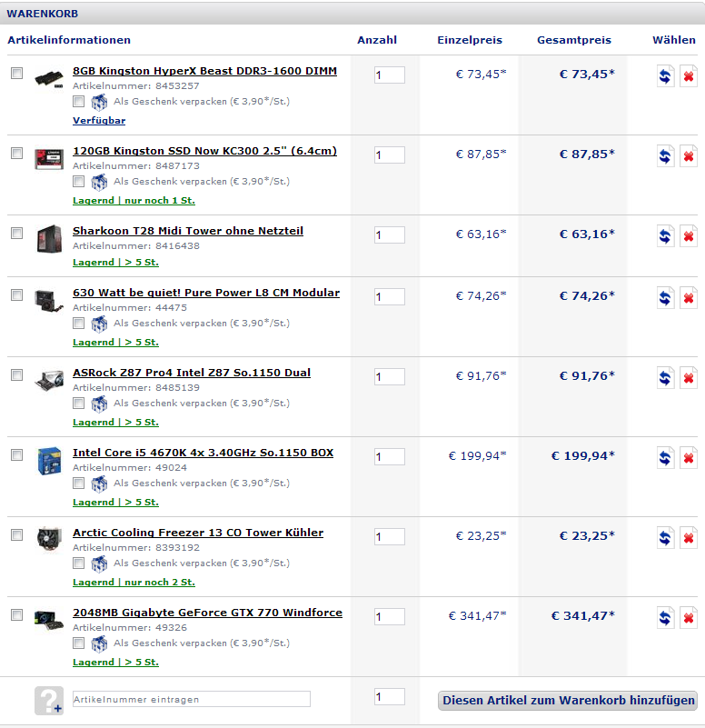Image resolution: width=705 pixels, height=728 pixels.
Task: Click quantity field for Intel Core i5 4670K
Action: [x=390, y=457]
